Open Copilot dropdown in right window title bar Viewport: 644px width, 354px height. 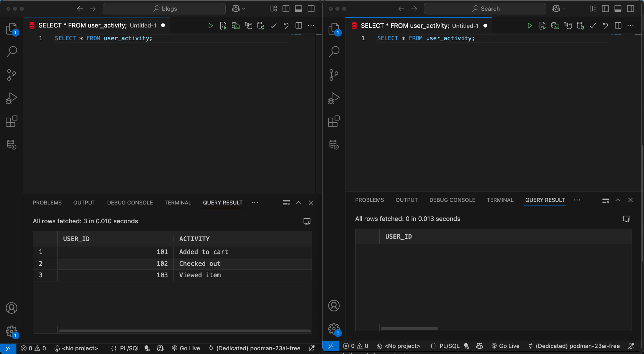[x=559, y=9]
